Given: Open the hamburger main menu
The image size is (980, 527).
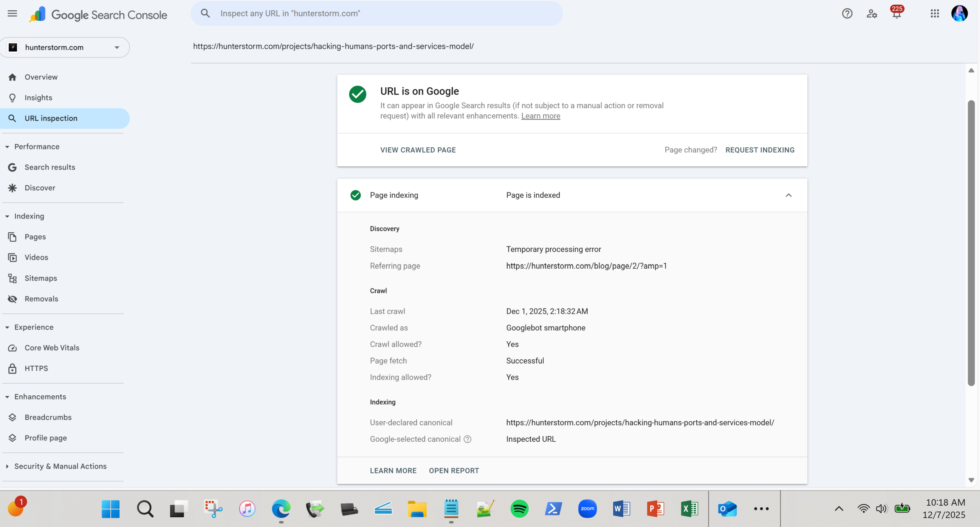Looking at the screenshot, I should click(12, 14).
